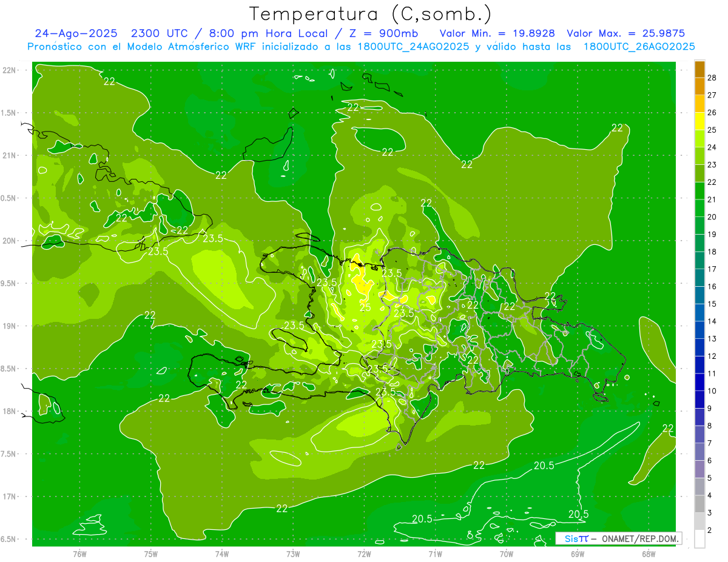
Task: Click the '24' label on the color scale
Action: 712,147
